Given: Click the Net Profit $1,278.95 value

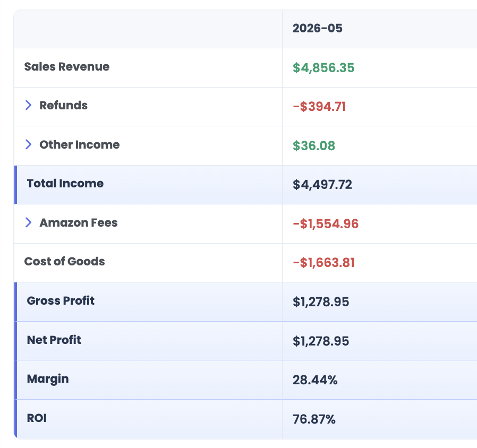Looking at the screenshot, I should tap(321, 341).
